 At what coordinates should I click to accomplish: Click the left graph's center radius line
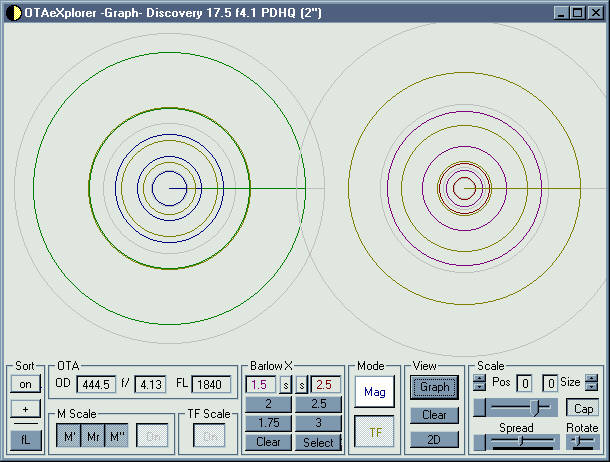pos(238,189)
